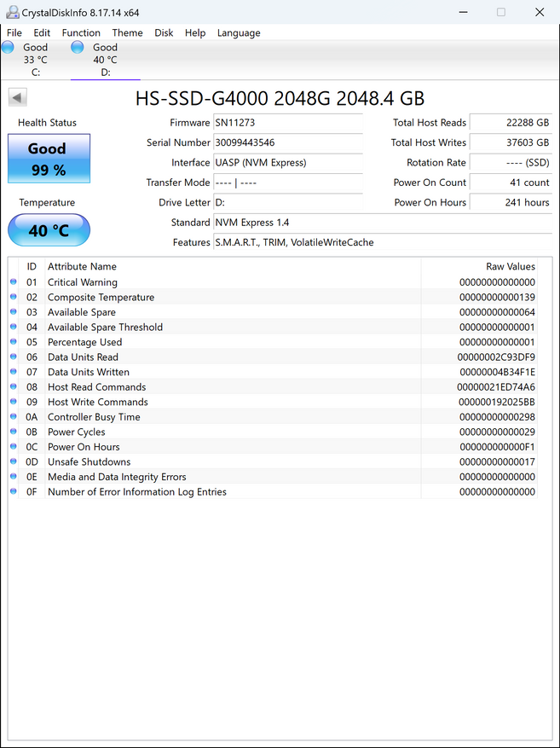The image size is (560, 748).
Task: Minimize the CrystalDiskInfo window
Action: 463,13
